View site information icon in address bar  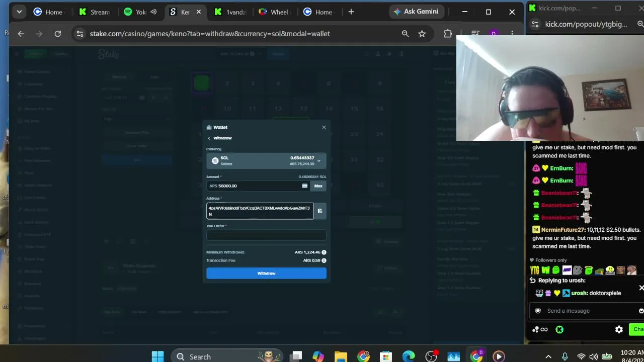coord(79,34)
